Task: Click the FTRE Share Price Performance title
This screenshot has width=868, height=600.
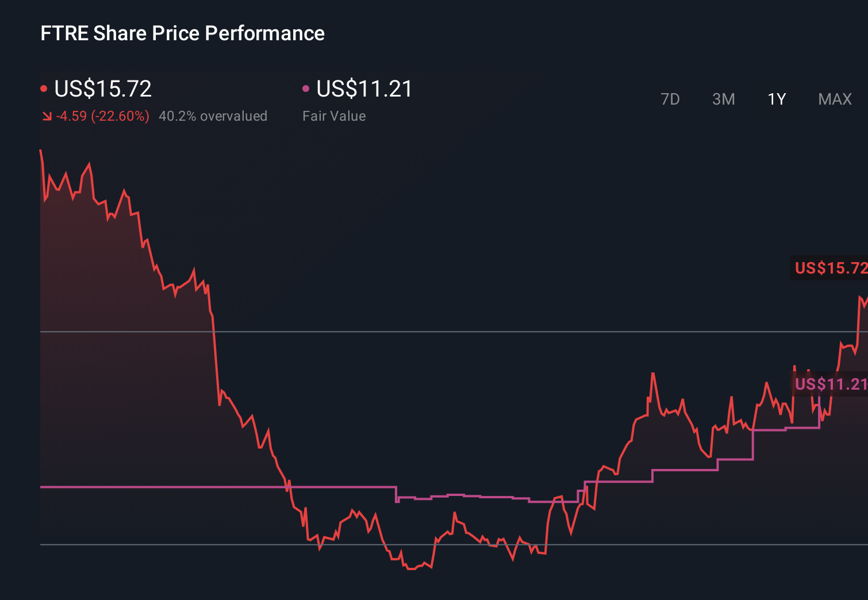Action: 182,33
